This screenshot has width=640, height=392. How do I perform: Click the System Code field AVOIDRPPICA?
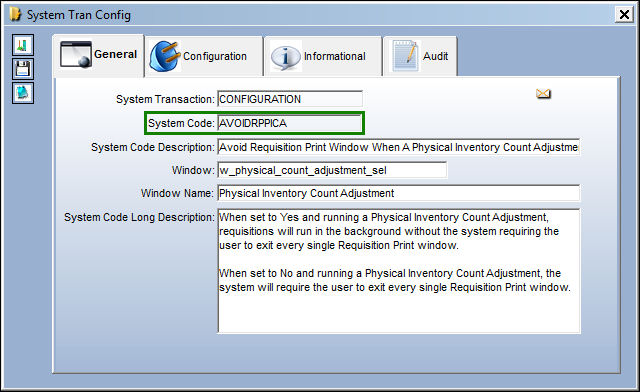tap(290, 123)
